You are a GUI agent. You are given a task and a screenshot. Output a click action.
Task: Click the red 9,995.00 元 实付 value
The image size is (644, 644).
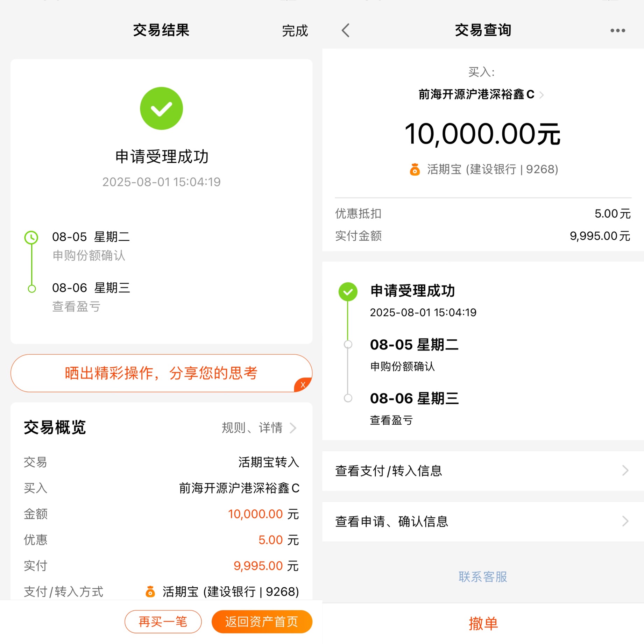tap(266, 566)
